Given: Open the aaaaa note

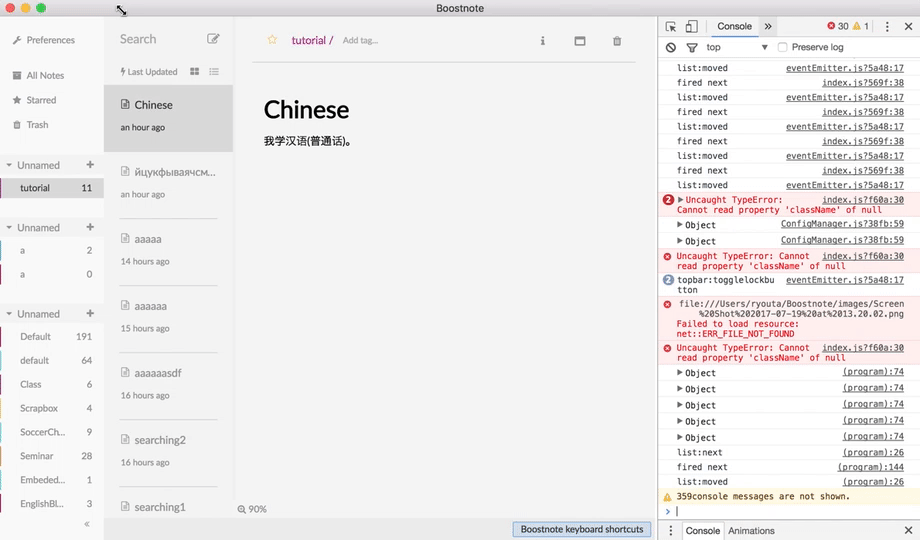Looking at the screenshot, I should pos(168,252).
